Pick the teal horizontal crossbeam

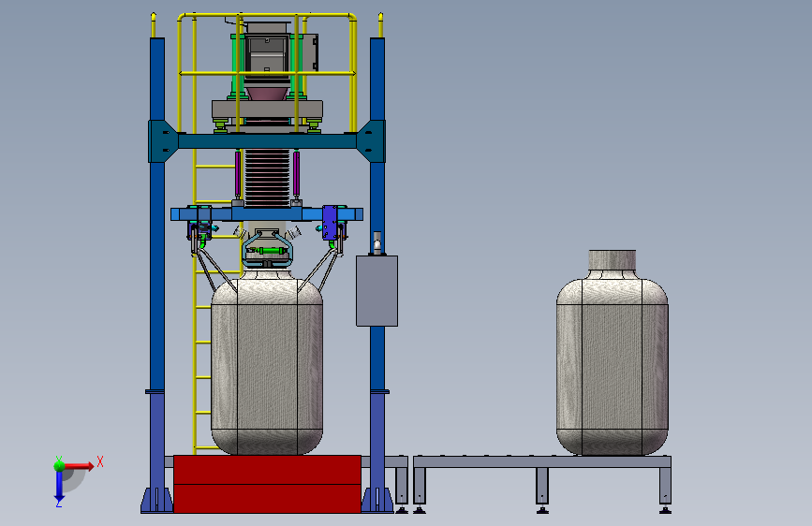pyautogui.click(x=267, y=141)
